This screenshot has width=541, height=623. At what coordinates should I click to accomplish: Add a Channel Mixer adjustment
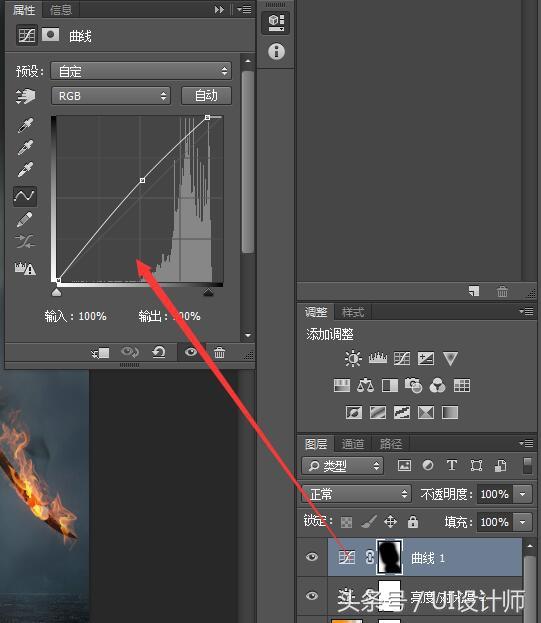click(437, 385)
